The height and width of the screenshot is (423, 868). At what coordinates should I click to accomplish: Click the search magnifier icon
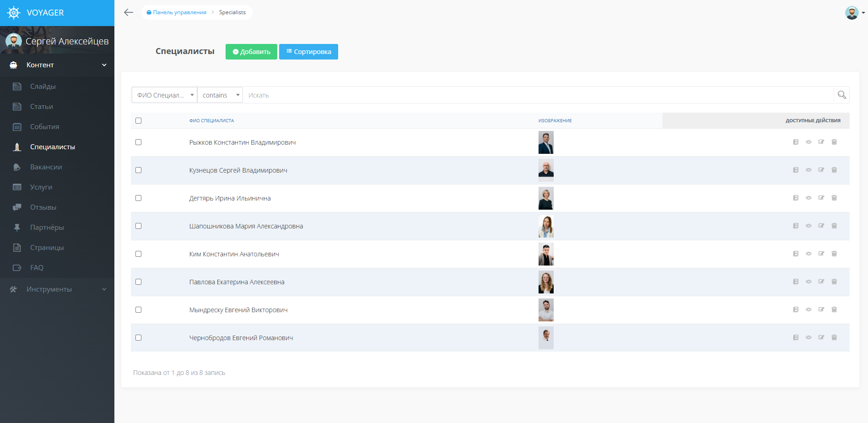click(841, 95)
